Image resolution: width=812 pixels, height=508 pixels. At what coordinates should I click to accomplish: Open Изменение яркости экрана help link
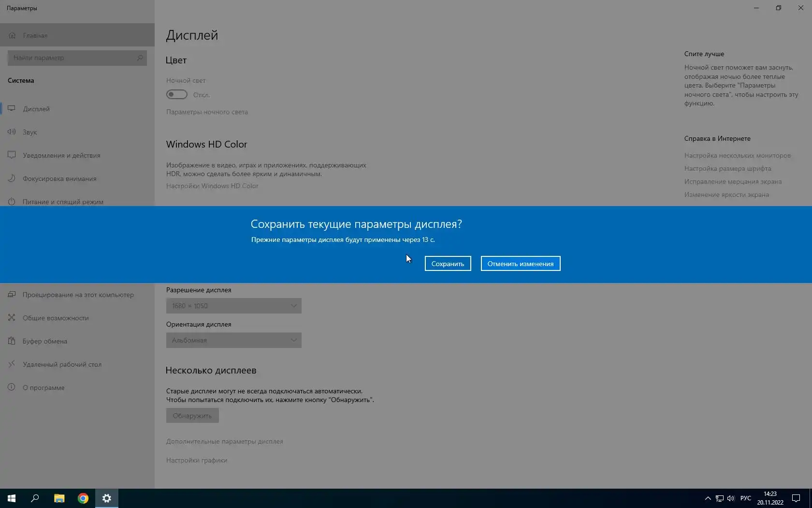click(726, 194)
